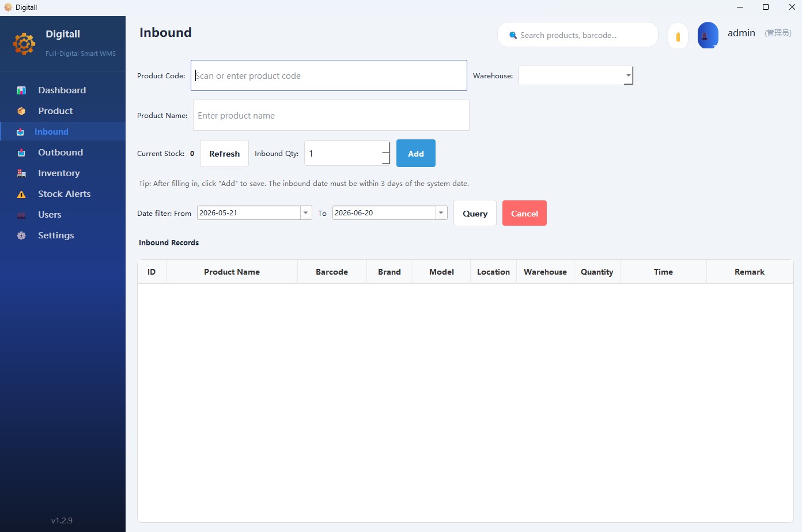Click the search magnifier icon
This screenshot has width=802, height=532.
point(513,35)
